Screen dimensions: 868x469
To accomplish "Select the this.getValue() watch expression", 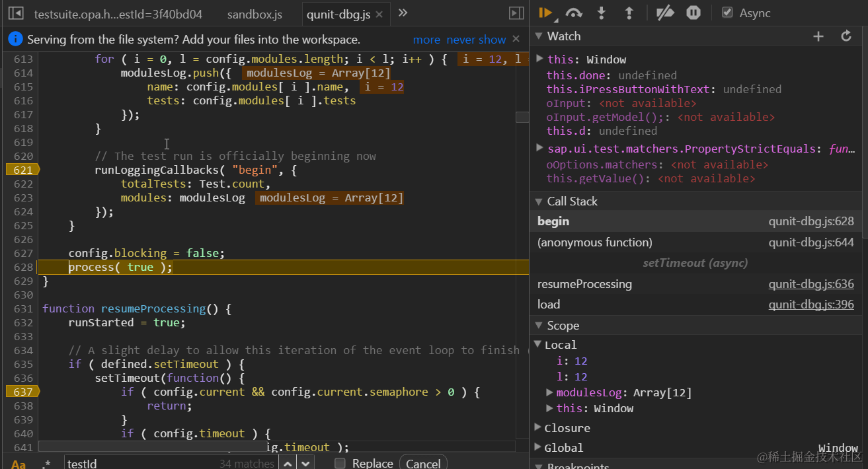I will (x=651, y=178).
